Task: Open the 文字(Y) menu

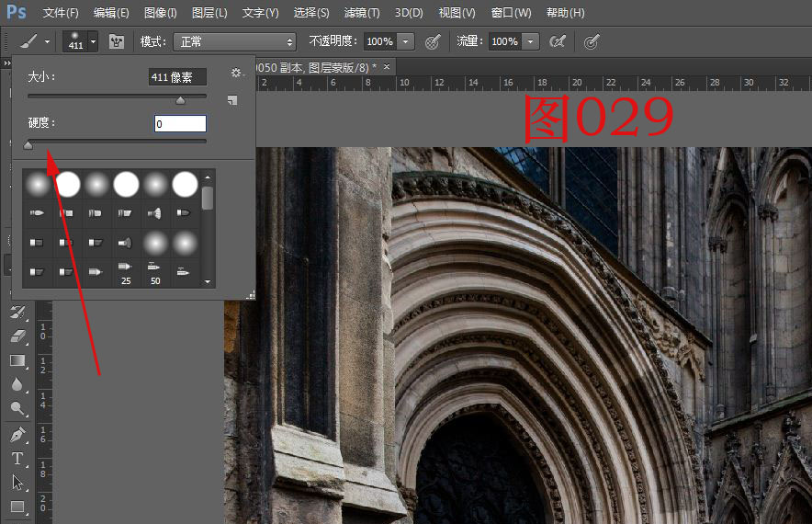Action: coord(261,13)
